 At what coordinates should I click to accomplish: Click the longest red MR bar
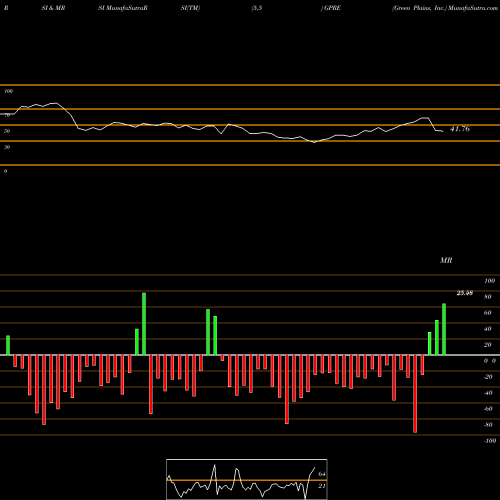click(415, 394)
